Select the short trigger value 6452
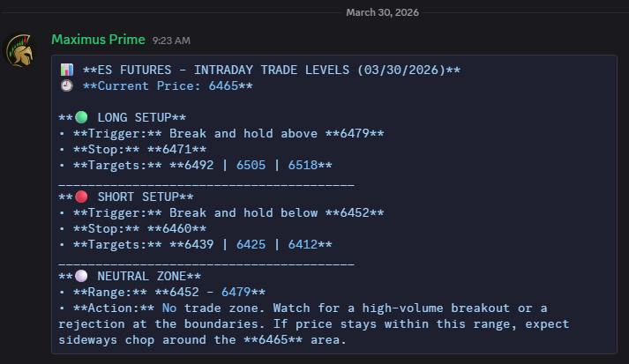The image size is (629, 364). [x=355, y=213]
